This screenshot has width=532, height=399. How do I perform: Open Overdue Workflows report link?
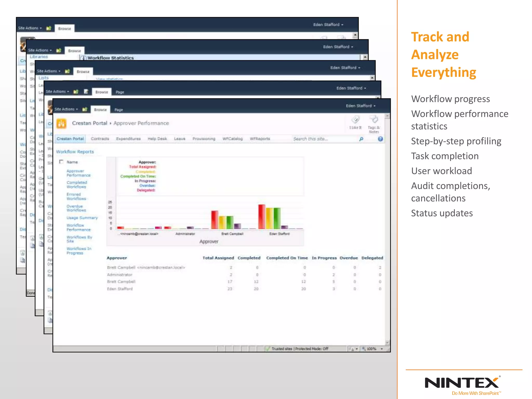(x=76, y=208)
